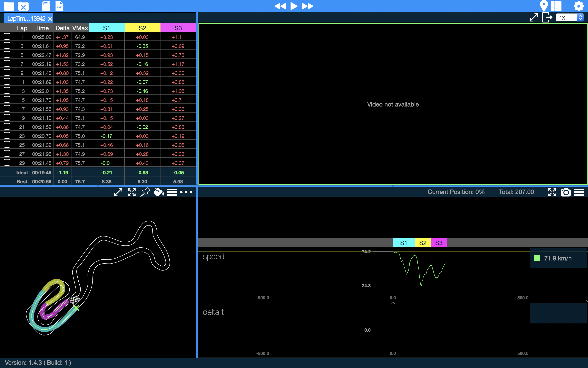The width and height of the screenshot is (588, 368).
Task: Check the box for lap 23
Action: [x=7, y=136]
